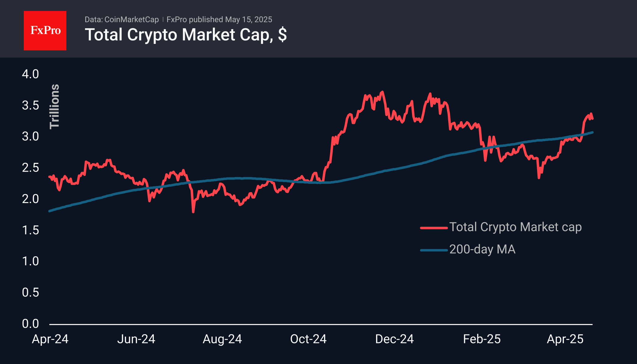Click the Jun-24 x-axis label

pos(136,339)
